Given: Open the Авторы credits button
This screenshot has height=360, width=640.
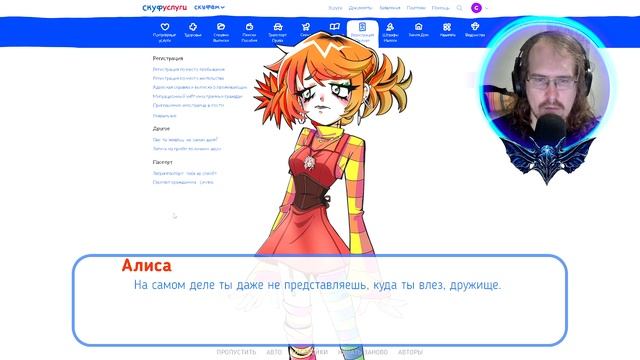Looking at the screenshot, I should (x=410, y=352).
